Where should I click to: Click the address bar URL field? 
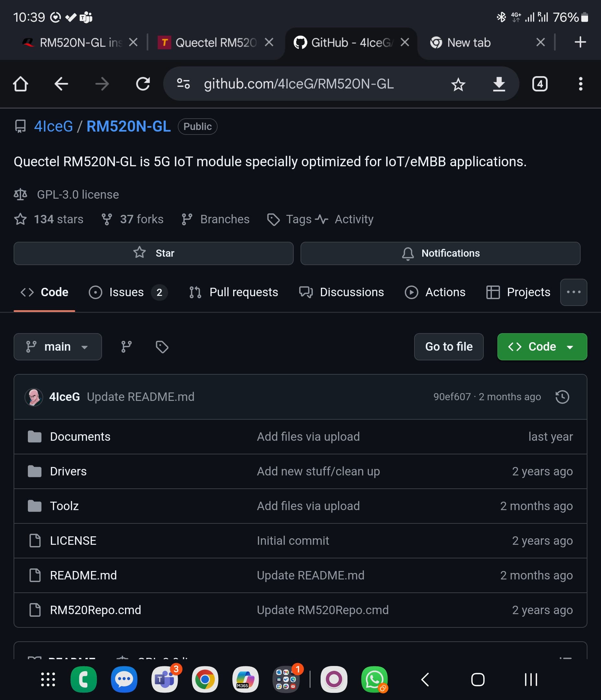coord(299,84)
